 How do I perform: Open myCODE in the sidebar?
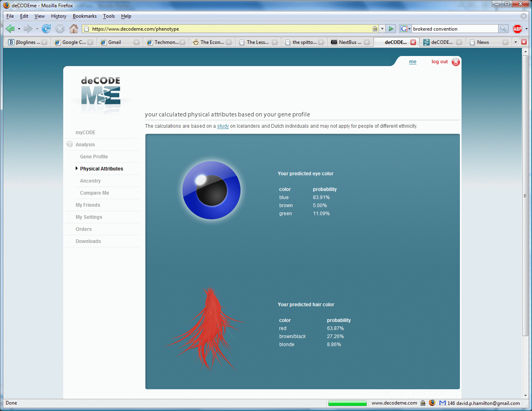pos(85,133)
